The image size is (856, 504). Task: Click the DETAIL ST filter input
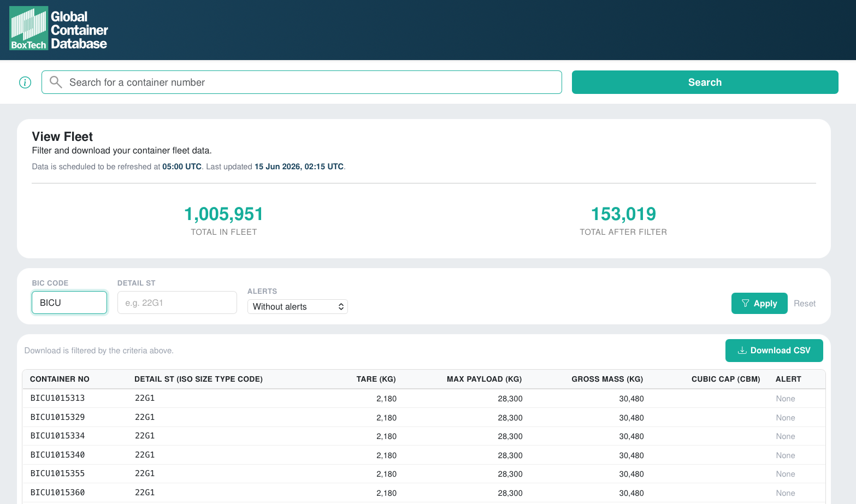point(177,303)
